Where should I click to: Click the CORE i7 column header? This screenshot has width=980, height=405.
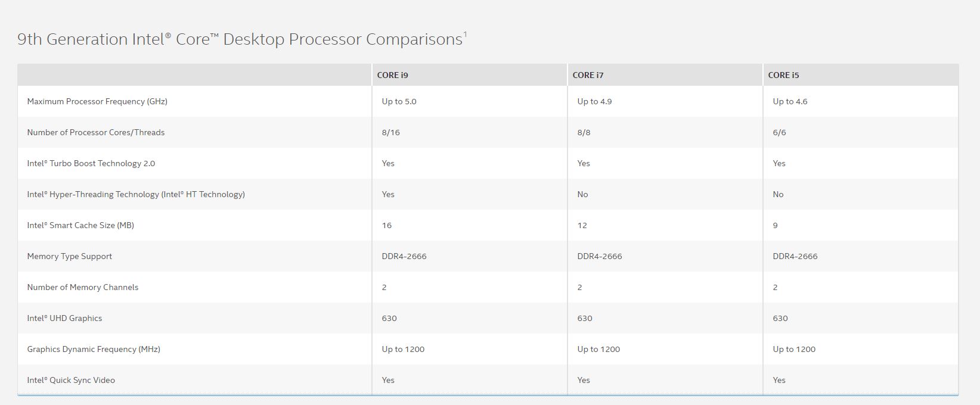point(588,75)
